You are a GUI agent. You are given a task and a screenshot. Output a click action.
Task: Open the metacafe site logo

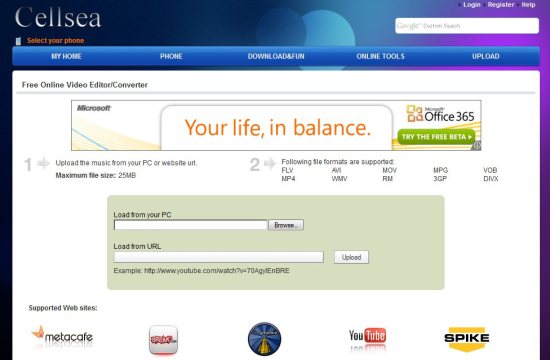coord(62,335)
